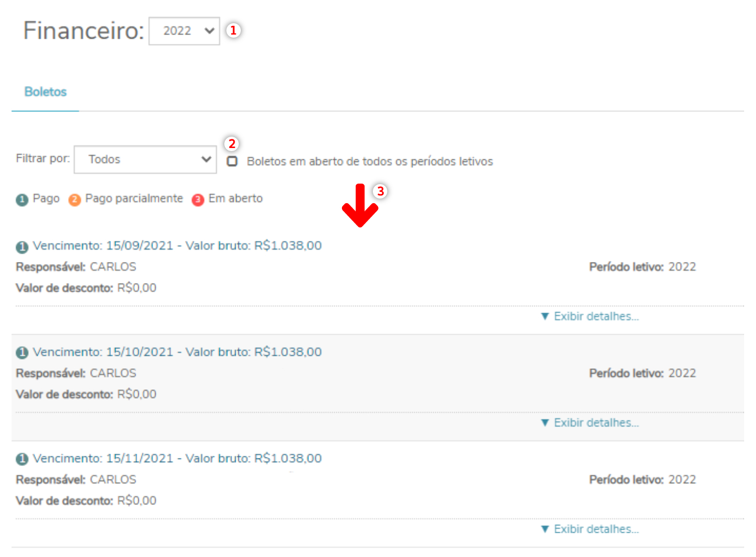Click paid status icon for 15/09/2021 boleto
Image resolution: width=756 pixels, height=557 pixels.
click(x=22, y=247)
